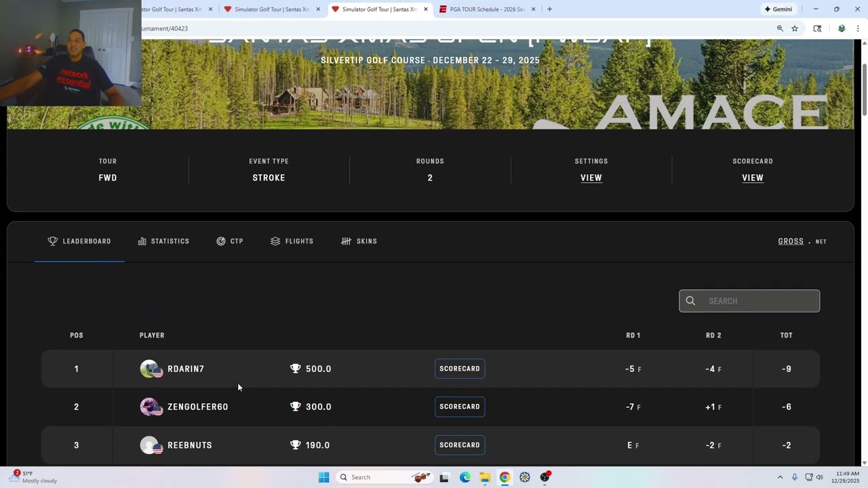Click the bookmark star icon
The image size is (868, 488).
[x=795, y=28]
